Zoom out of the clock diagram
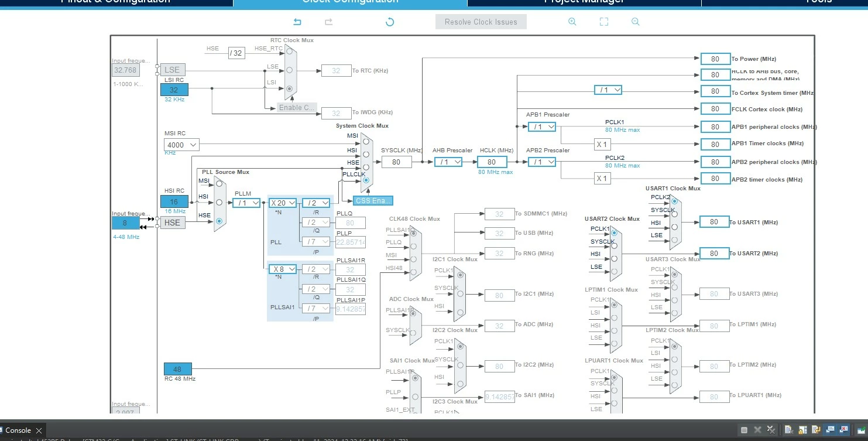This screenshot has height=441, width=868. (636, 22)
